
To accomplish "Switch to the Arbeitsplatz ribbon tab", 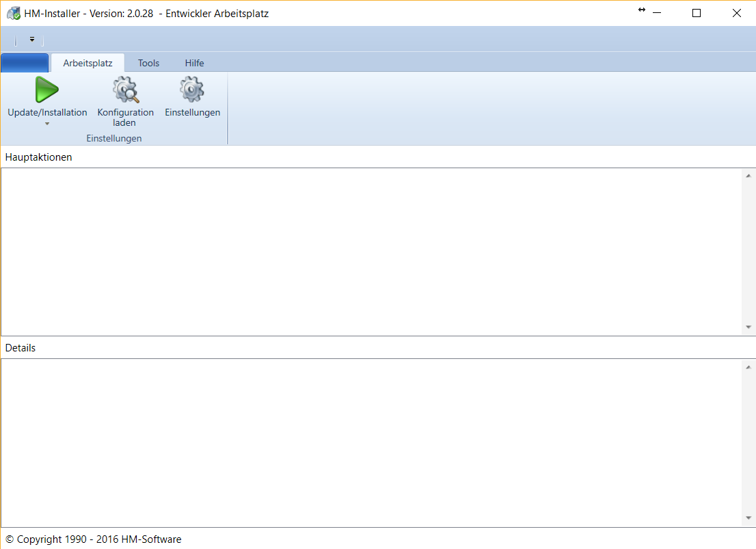I will click(87, 63).
